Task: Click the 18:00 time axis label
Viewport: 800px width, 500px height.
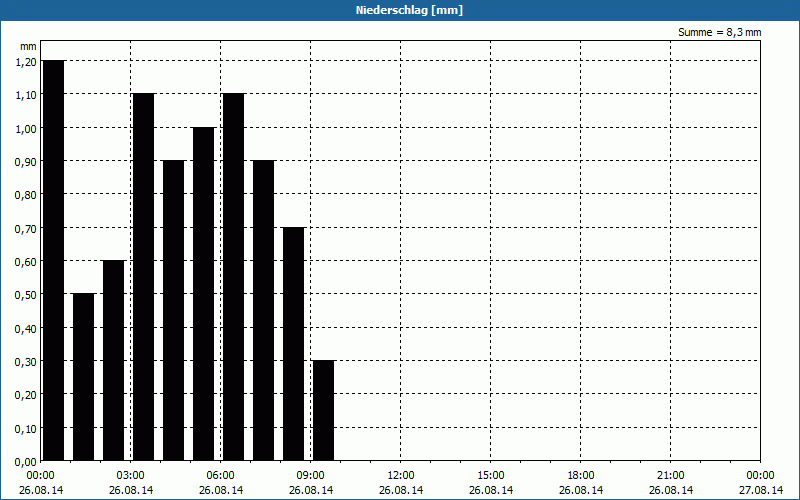Action: point(581,476)
